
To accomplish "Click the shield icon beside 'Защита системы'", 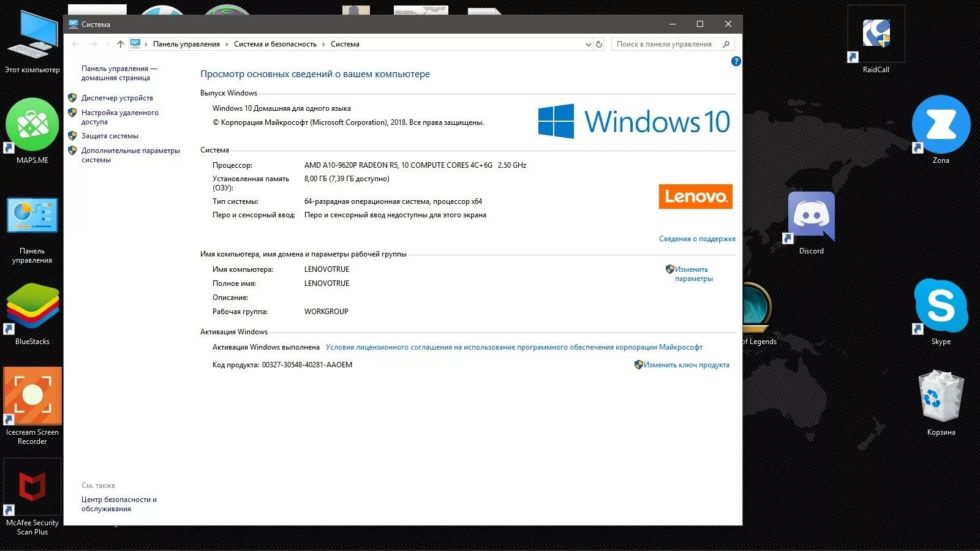I will (x=72, y=136).
